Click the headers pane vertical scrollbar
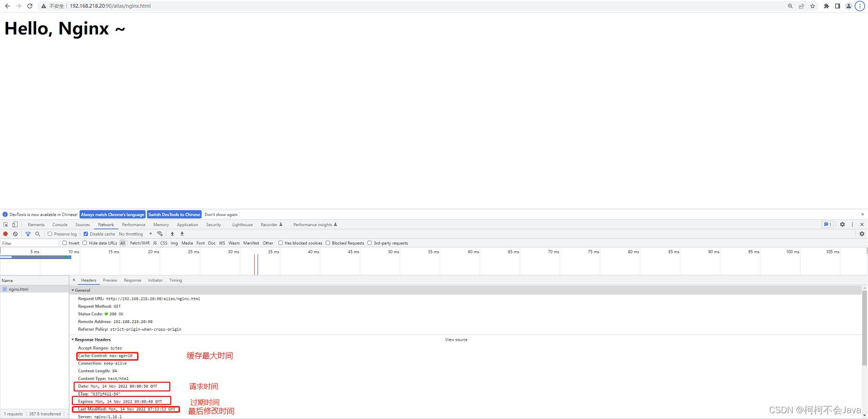The height and width of the screenshot is (419, 868). click(x=864, y=328)
